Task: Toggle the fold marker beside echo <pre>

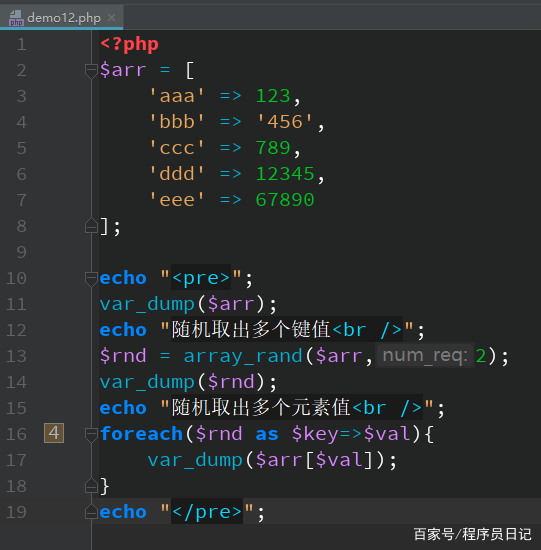Action: [91, 279]
